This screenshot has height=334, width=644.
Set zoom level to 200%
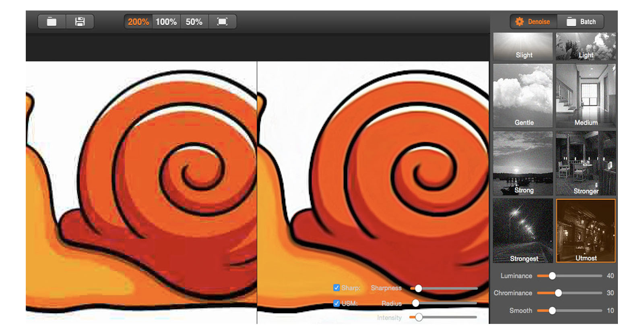pos(138,22)
